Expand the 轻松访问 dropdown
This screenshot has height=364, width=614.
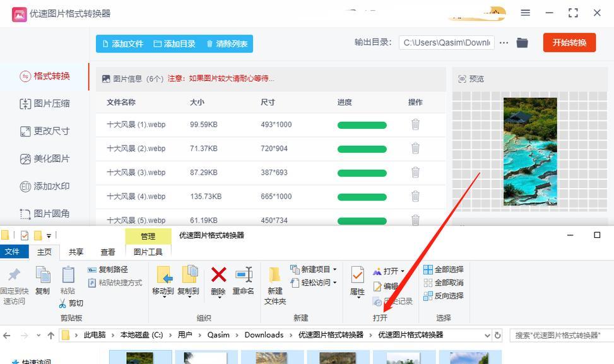(x=335, y=283)
